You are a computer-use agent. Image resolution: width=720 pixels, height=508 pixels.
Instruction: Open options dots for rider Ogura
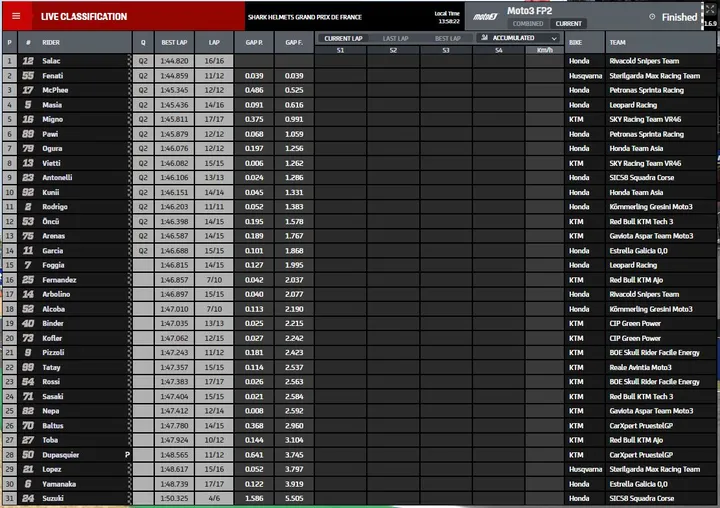(129, 148)
